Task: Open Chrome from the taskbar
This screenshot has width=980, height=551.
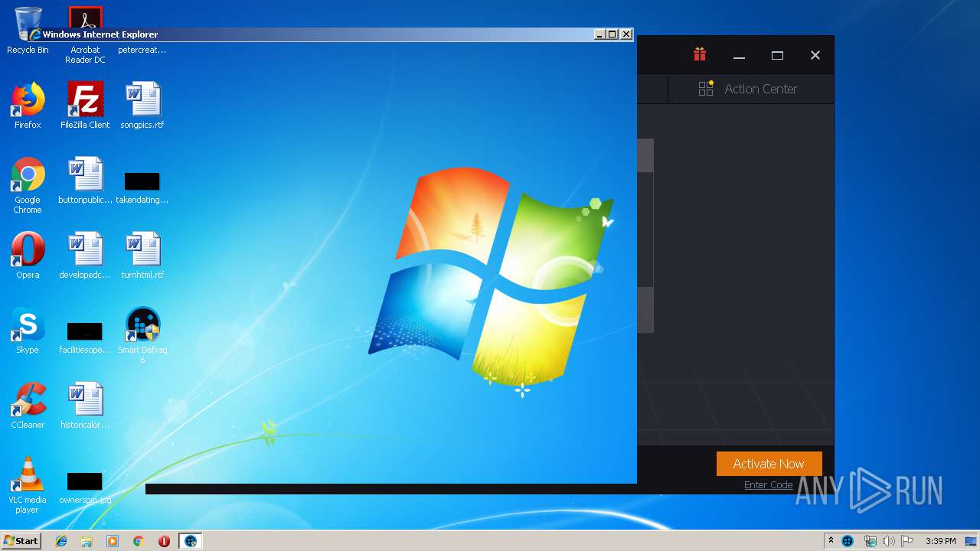Action: [139, 541]
